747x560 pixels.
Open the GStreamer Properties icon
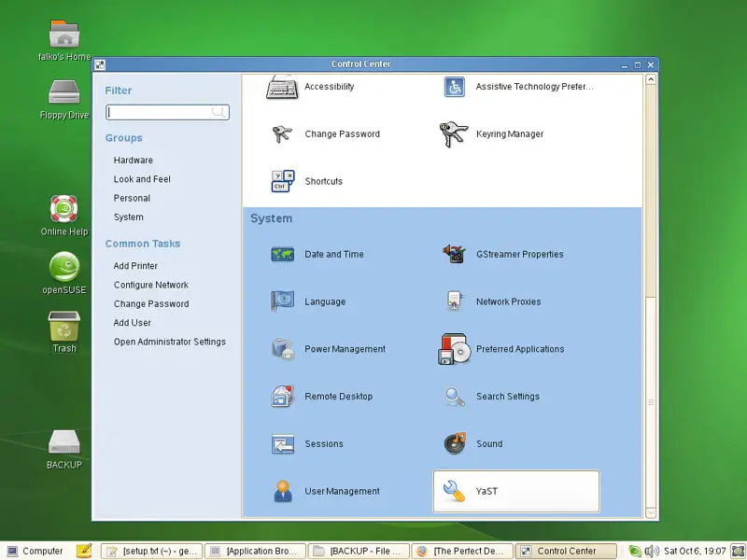(454, 254)
